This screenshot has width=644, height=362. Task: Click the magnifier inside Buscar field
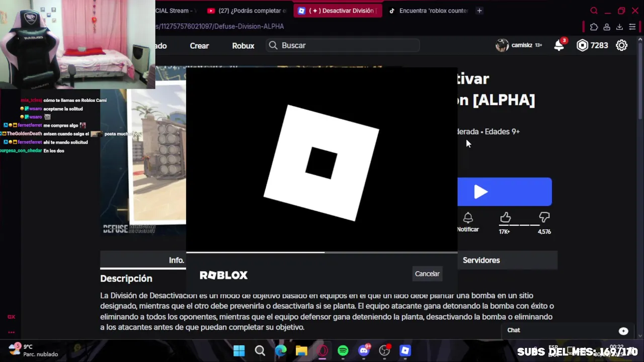[x=273, y=45]
